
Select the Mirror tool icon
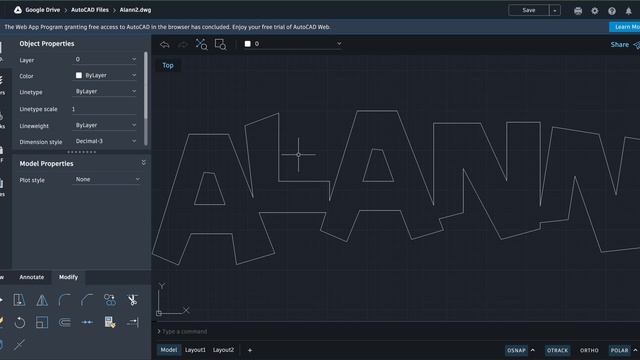(42, 300)
